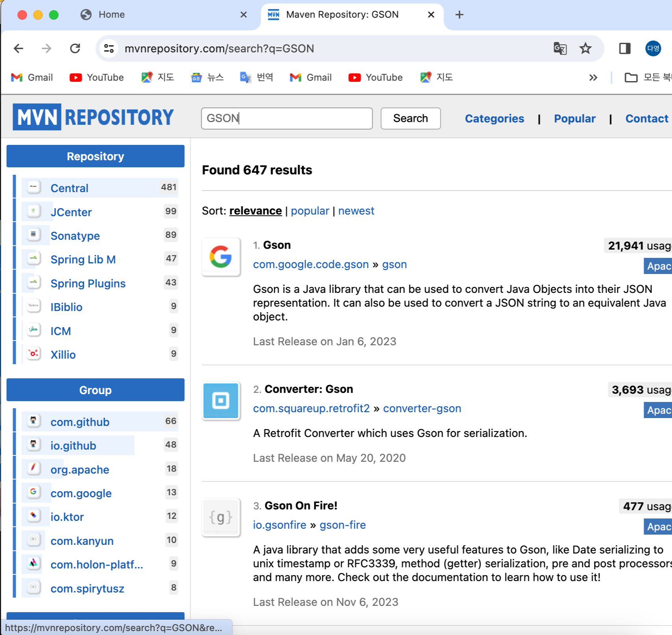Image resolution: width=672 pixels, height=635 pixels.
Task: Open the all bookmarks folder
Action: (648, 78)
